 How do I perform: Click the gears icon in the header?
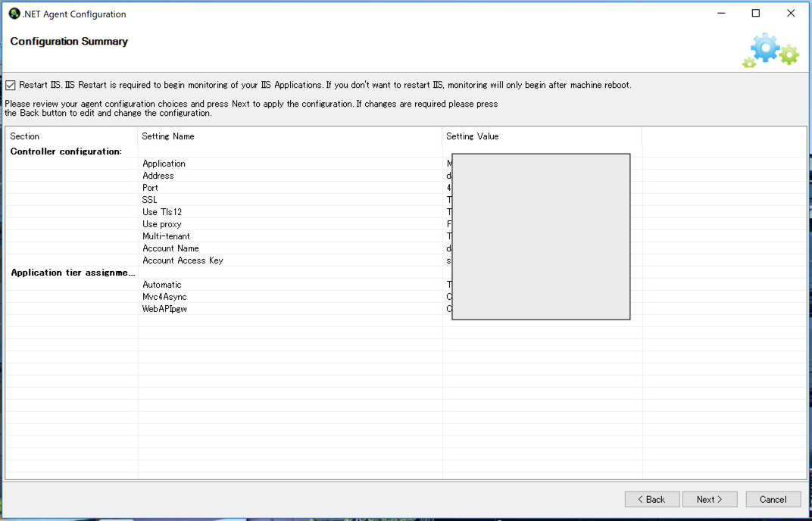point(770,50)
